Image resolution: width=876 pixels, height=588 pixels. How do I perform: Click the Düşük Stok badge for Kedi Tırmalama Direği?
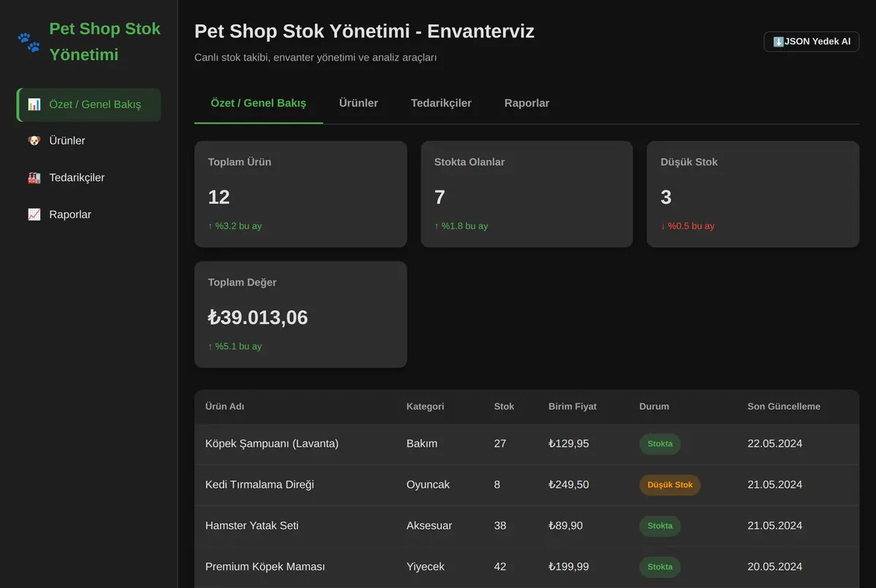[x=670, y=485]
